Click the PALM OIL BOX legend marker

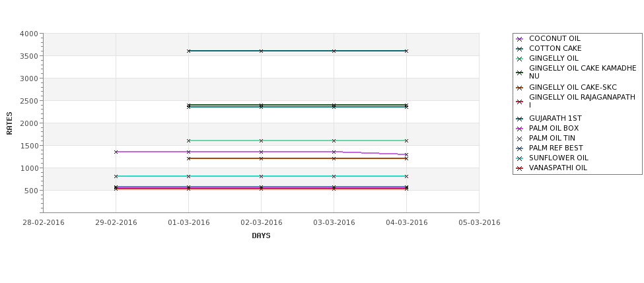520,129
